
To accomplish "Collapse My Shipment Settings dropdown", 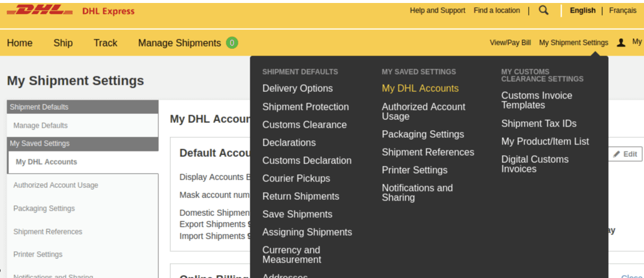I will tap(574, 42).
